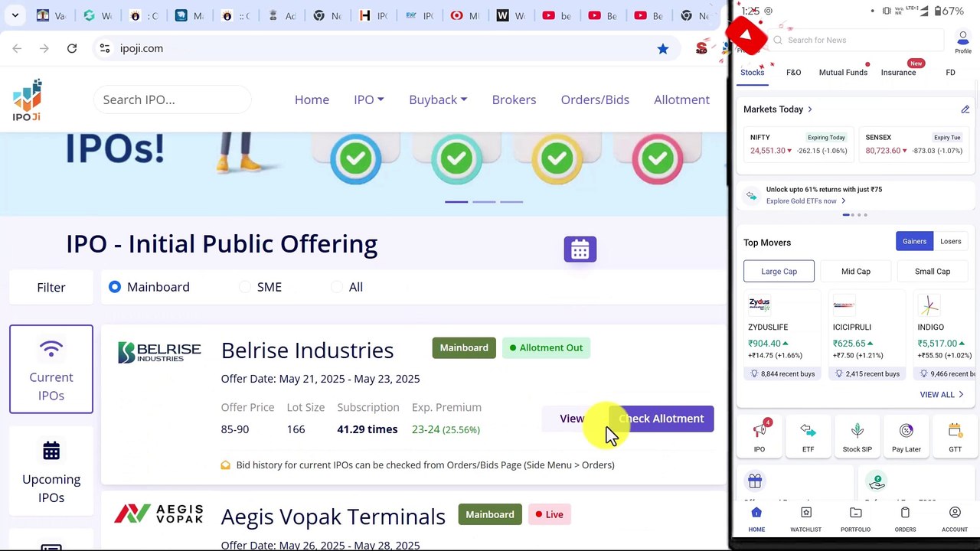Select the Large Cap filter
The image size is (980, 551).
(x=779, y=271)
